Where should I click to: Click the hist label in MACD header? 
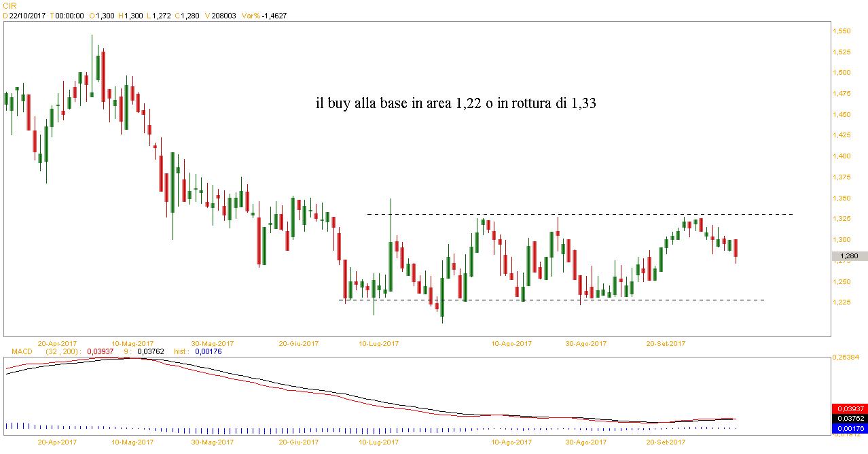(183, 351)
